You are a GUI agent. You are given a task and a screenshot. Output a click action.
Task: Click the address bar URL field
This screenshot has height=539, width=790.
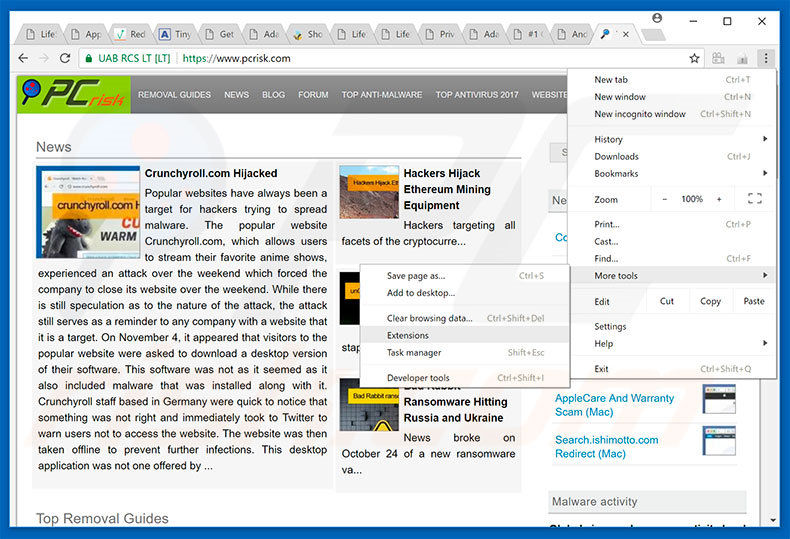(x=400, y=58)
